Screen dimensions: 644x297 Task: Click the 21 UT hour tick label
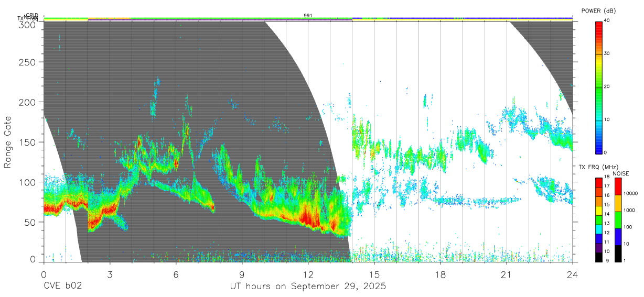507,273
